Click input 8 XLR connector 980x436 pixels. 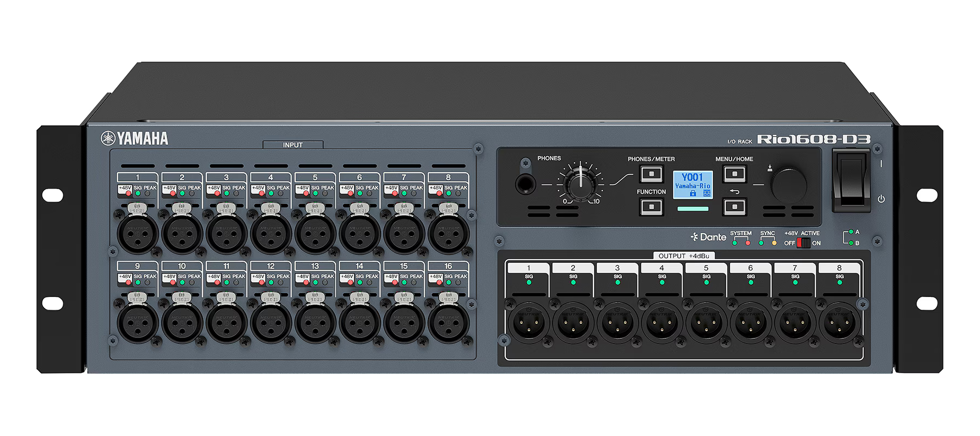point(448,234)
